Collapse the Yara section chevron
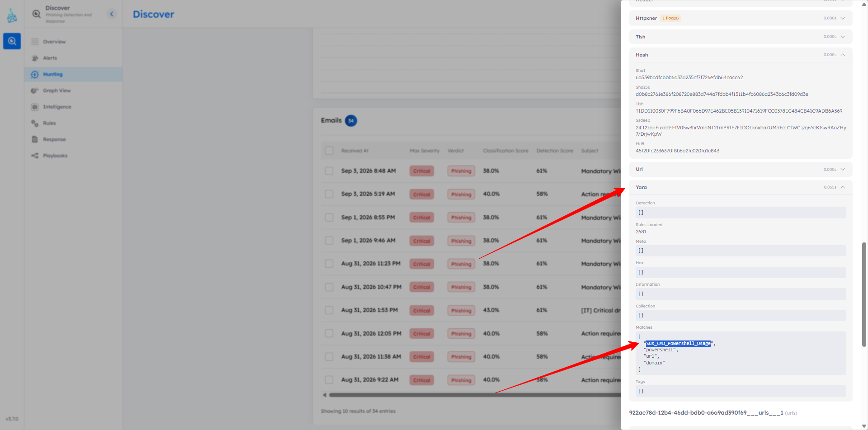The height and width of the screenshot is (430, 868). point(843,187)
